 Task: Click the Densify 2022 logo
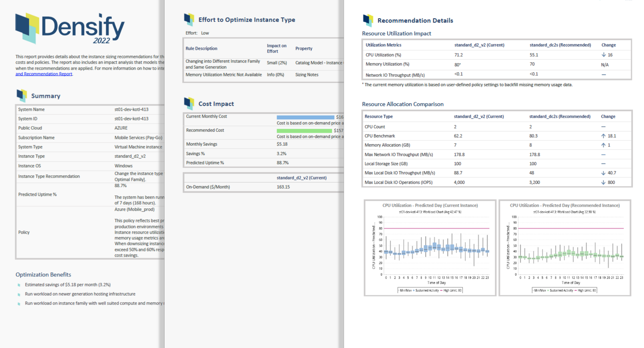point(70,29)
